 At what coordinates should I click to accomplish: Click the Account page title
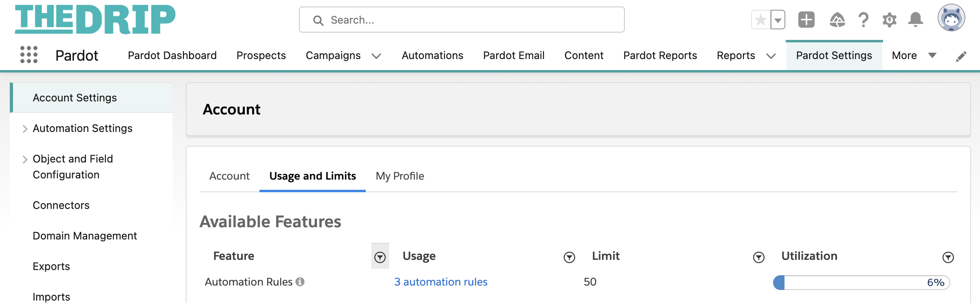tap(231, 109)
